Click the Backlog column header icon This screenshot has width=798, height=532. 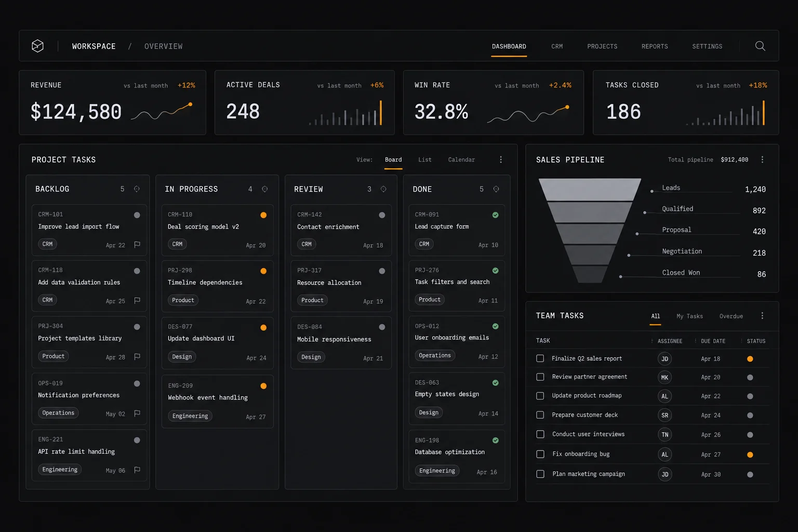pos(137,189)
